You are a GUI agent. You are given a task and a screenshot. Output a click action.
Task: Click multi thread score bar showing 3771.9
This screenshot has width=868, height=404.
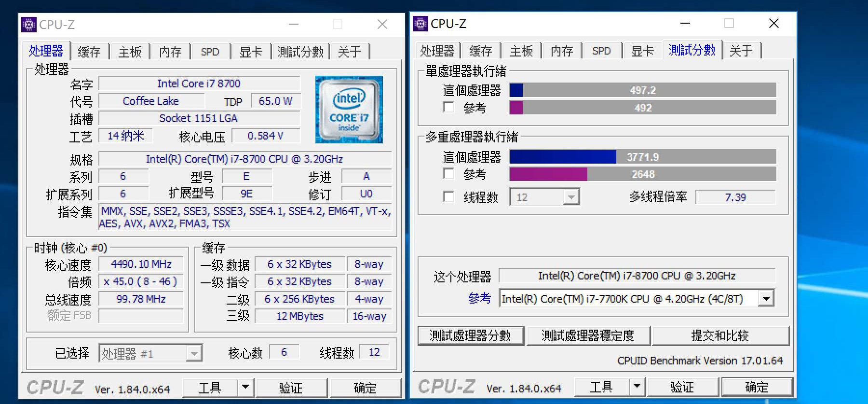point(643,157)
